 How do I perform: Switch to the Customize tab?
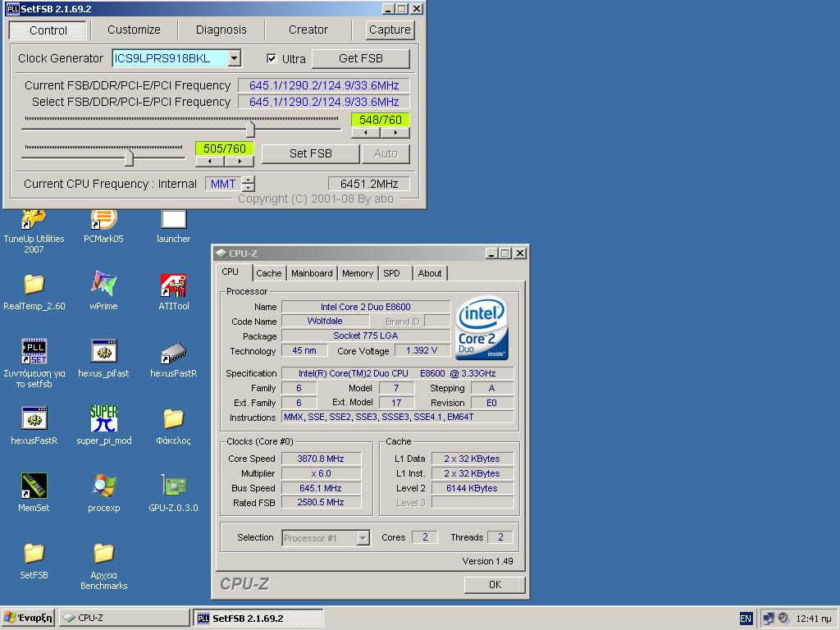pyautogui.click(x=134, y=30)
